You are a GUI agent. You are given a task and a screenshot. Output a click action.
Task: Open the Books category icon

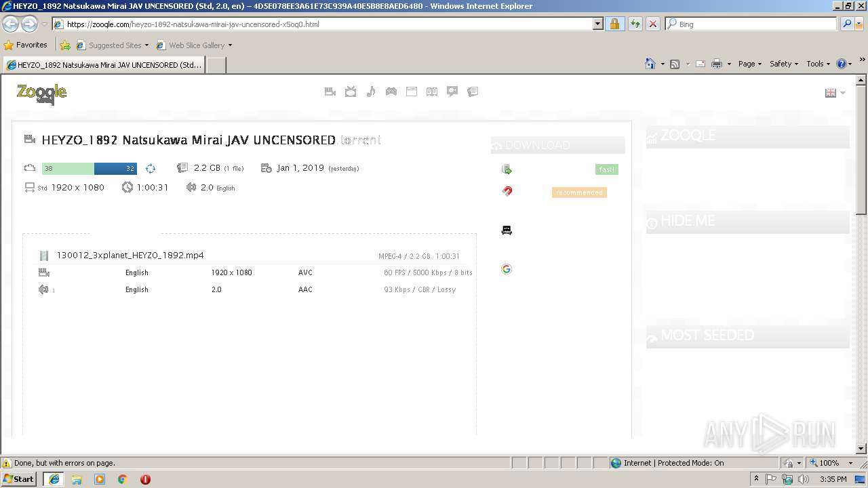432,91
